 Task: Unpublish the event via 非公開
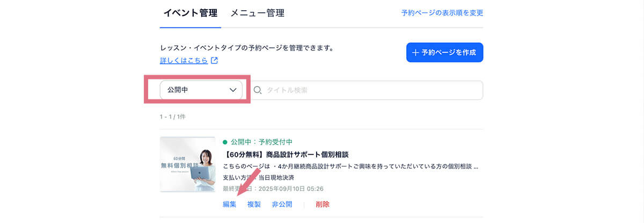tap(282, 204)
